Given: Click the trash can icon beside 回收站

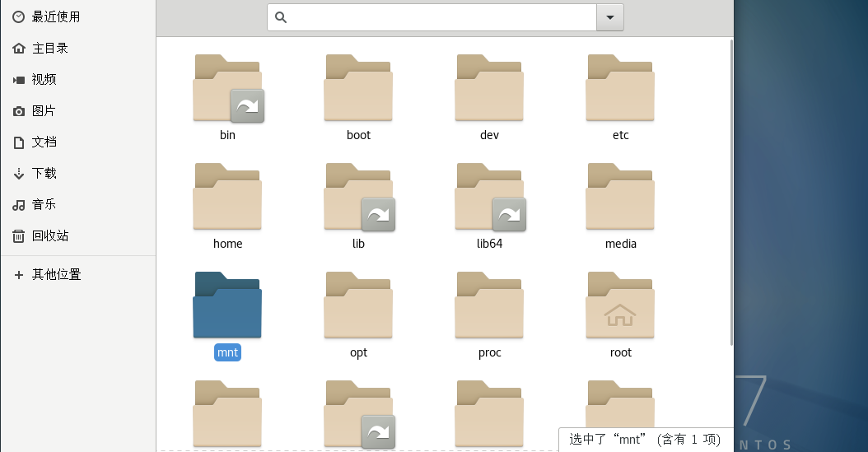Looking at the screenshot, I should pyautogui.click(x=19, y=236).
